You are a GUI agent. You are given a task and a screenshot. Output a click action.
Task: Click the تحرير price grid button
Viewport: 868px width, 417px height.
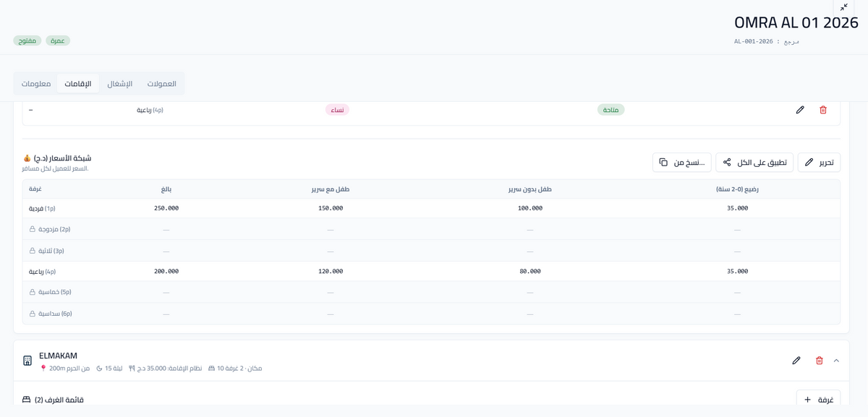pyautogui.click(x=819, y=163)
